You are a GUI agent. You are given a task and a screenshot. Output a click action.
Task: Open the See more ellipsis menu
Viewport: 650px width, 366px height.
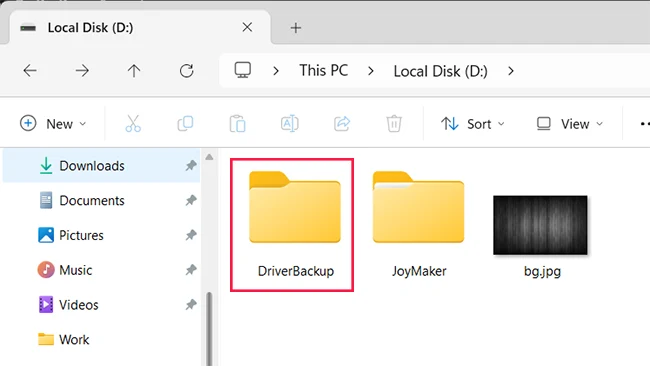(x=645, y=124)
